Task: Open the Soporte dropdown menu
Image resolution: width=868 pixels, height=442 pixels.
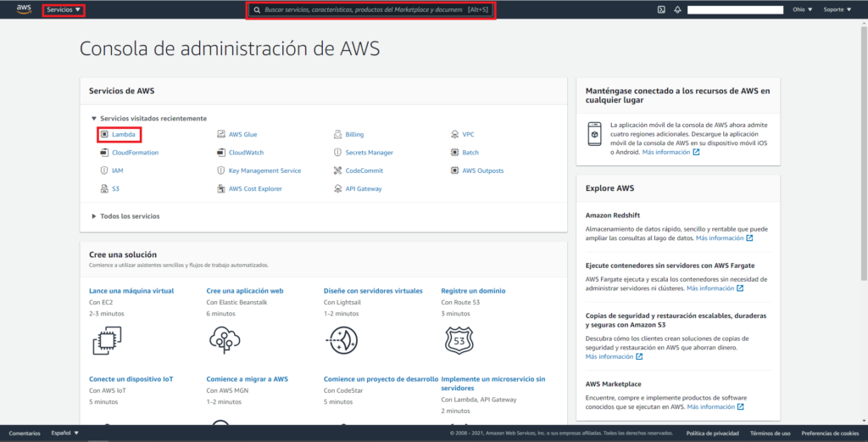Action: (837, 10)
